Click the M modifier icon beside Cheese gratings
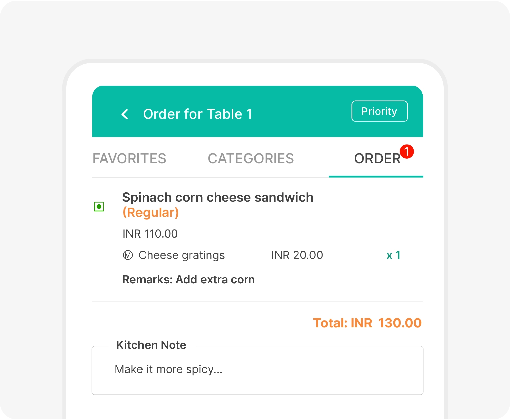 127,255
